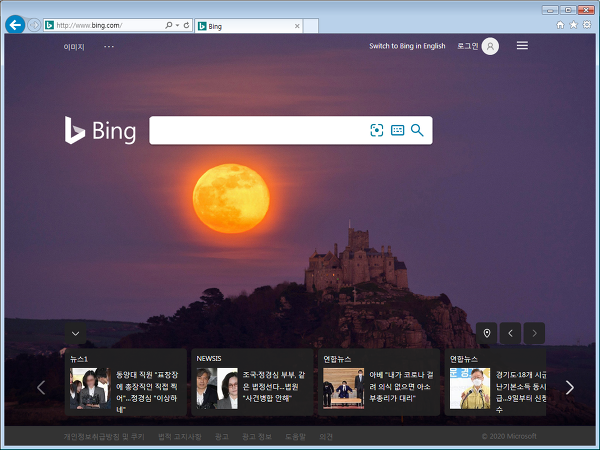
Task: Open the 광고 footer link
Action: (x=222, y=437)
